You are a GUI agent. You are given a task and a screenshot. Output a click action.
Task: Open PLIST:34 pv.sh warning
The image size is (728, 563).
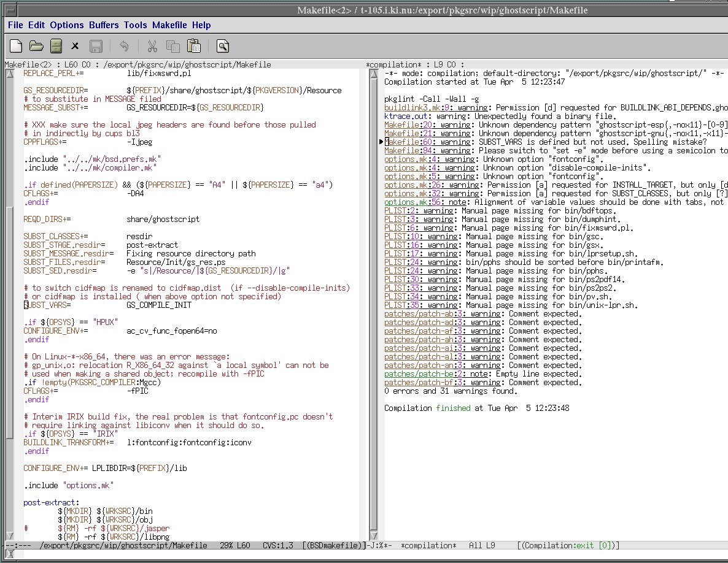[x=421, y=296]
